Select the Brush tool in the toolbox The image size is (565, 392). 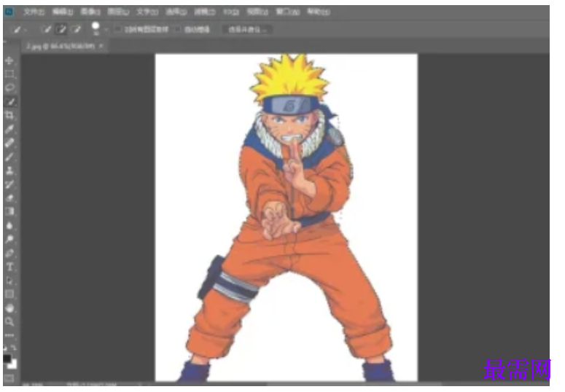pos(9,157)
